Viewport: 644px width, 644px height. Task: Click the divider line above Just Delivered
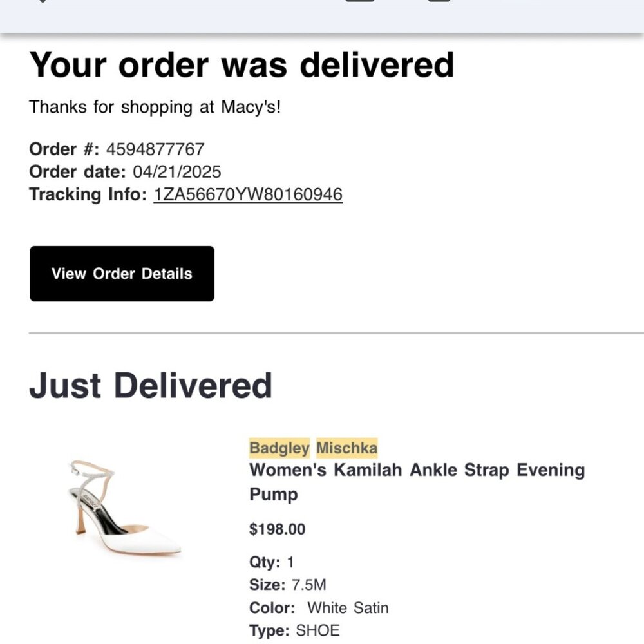point(336,334)
